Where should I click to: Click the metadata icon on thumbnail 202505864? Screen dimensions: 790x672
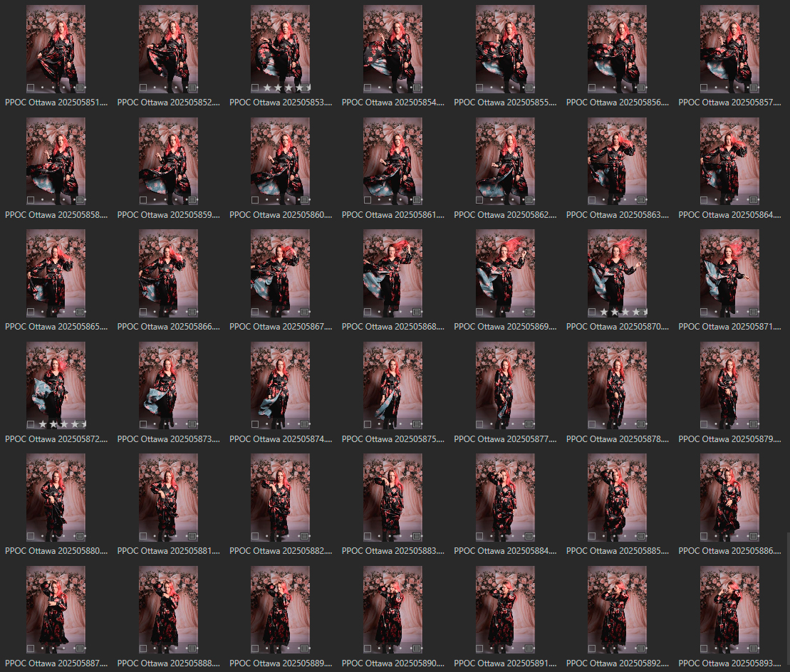click(754, 200)
